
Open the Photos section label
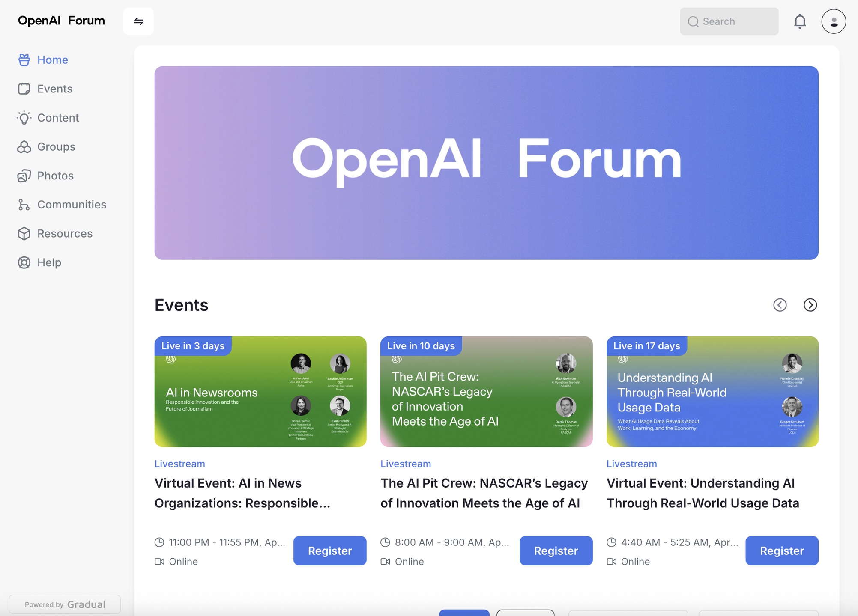pyautogui.click(x=55, y=176)
